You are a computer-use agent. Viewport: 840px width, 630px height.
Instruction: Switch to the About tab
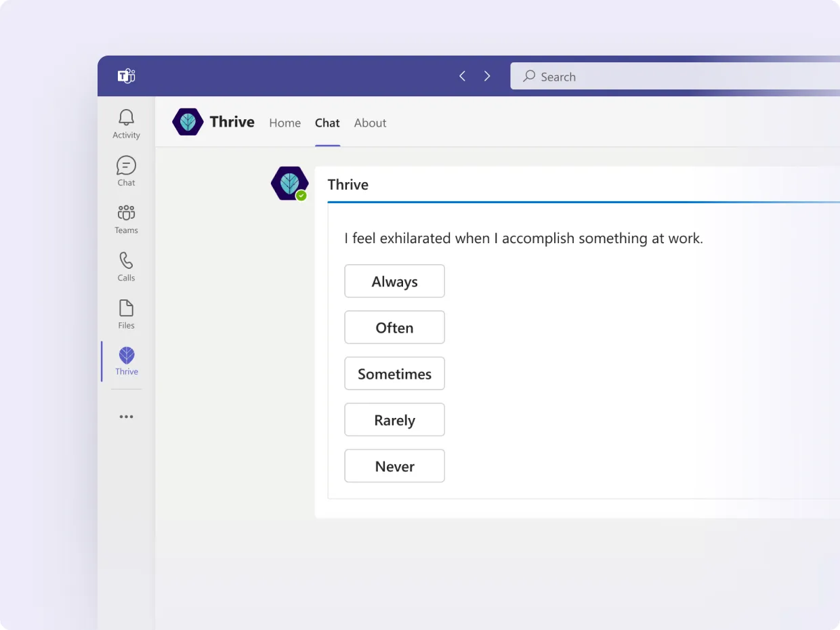click(x=370, y=123)
